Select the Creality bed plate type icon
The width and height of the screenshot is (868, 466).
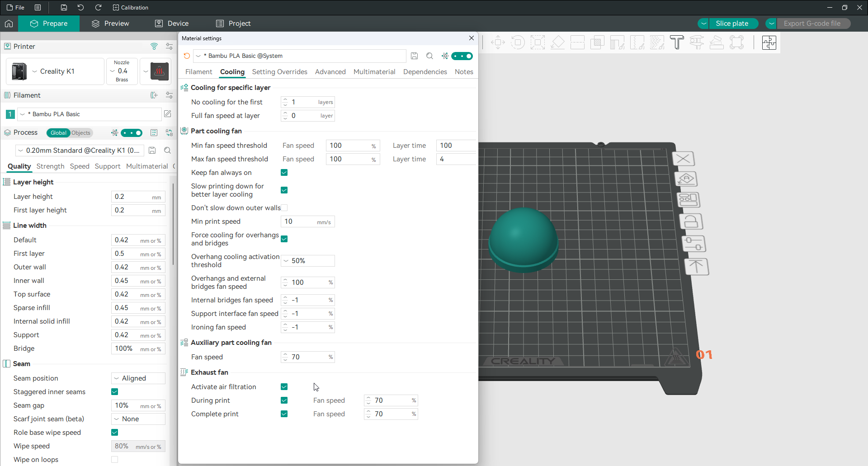click(160, 71)
